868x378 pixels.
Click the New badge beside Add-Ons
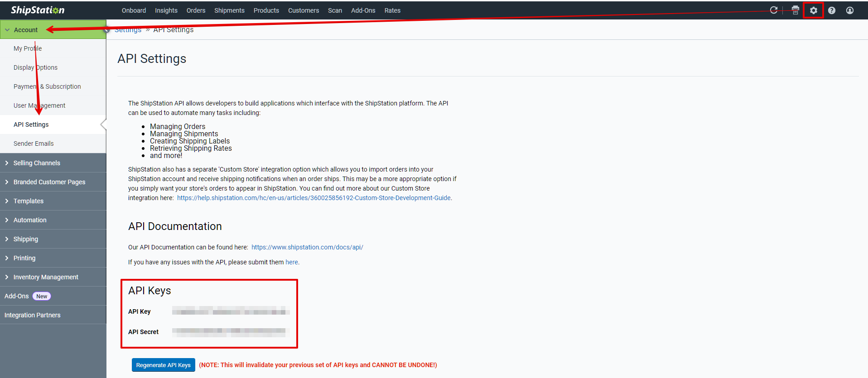[42, 296]
